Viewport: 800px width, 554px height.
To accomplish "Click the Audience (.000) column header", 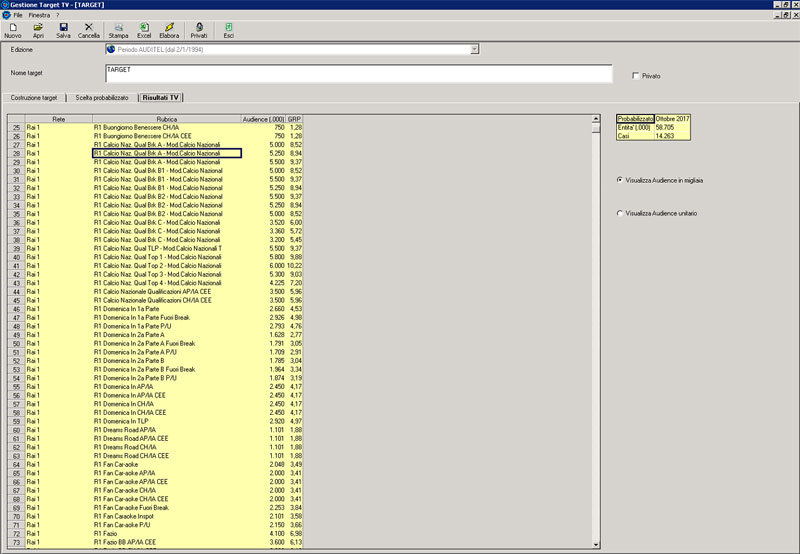I will pos(263,119).
